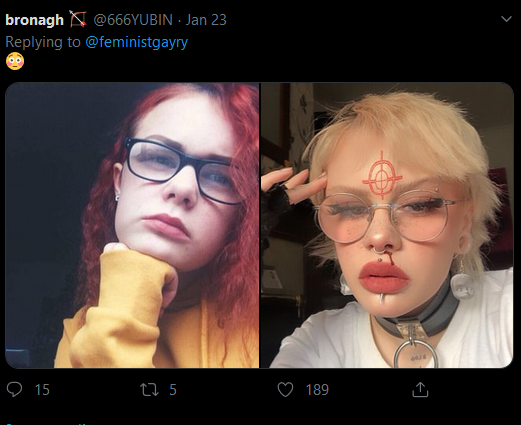Click the like count 189

click(317, 390)
